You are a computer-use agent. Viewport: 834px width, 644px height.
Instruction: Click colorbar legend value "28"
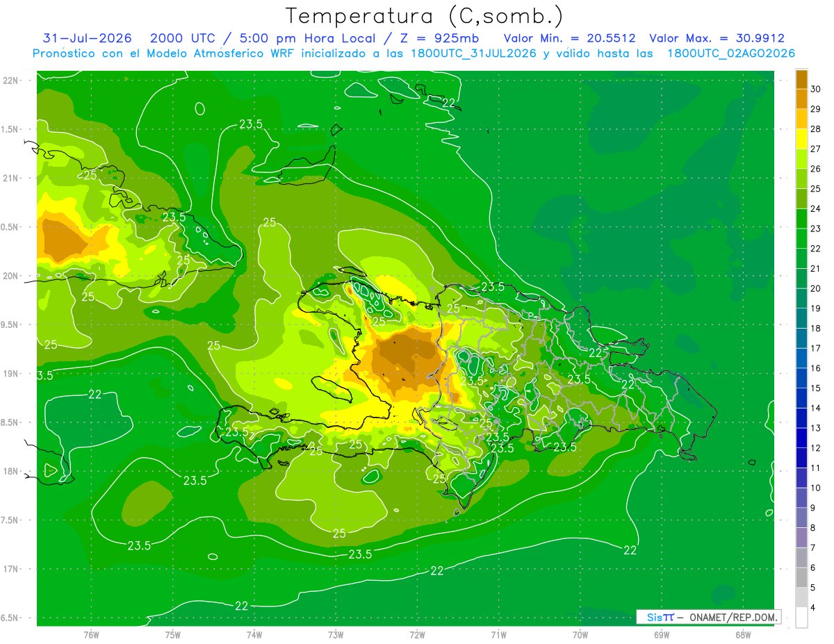pyautogui.click(x=816, y=129)
